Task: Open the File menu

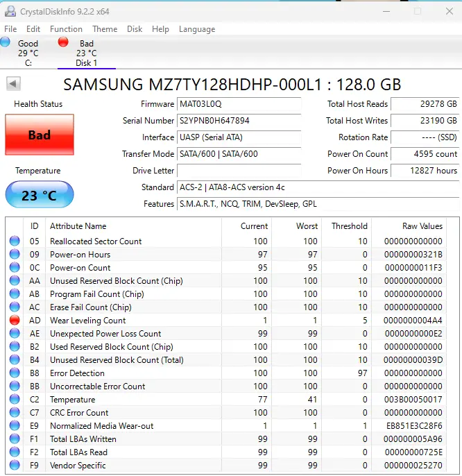Action: [10, 29]
